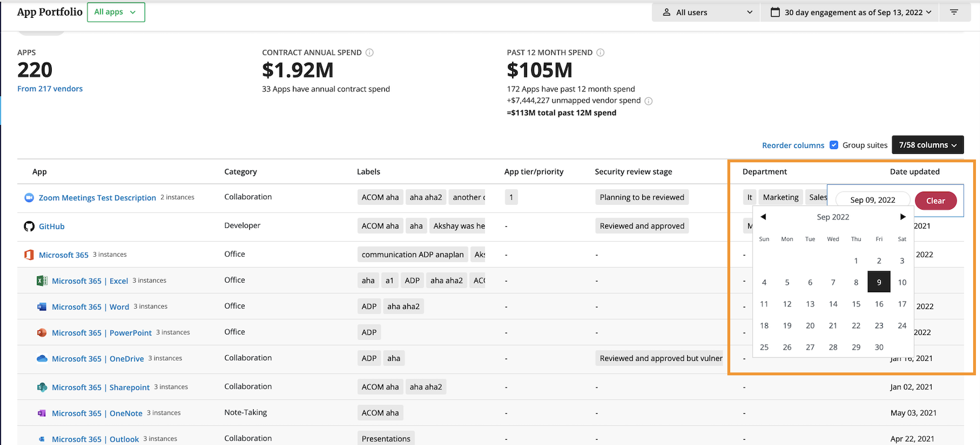Click info icon beside unmapped vendor spend
Image resolution: width=980 pixels, height=445 pixels.
tap(649, 101)
